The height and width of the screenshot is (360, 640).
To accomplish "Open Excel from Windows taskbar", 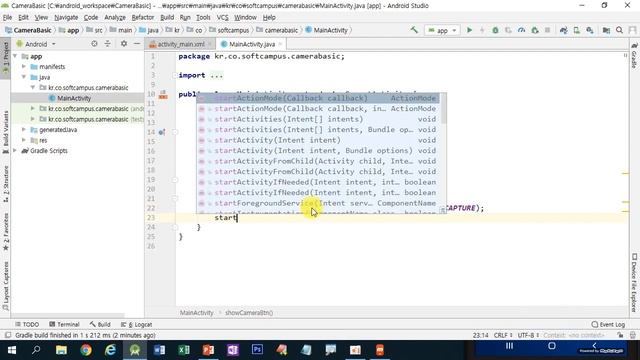I will pyautogui.click(x=184, y=350).
